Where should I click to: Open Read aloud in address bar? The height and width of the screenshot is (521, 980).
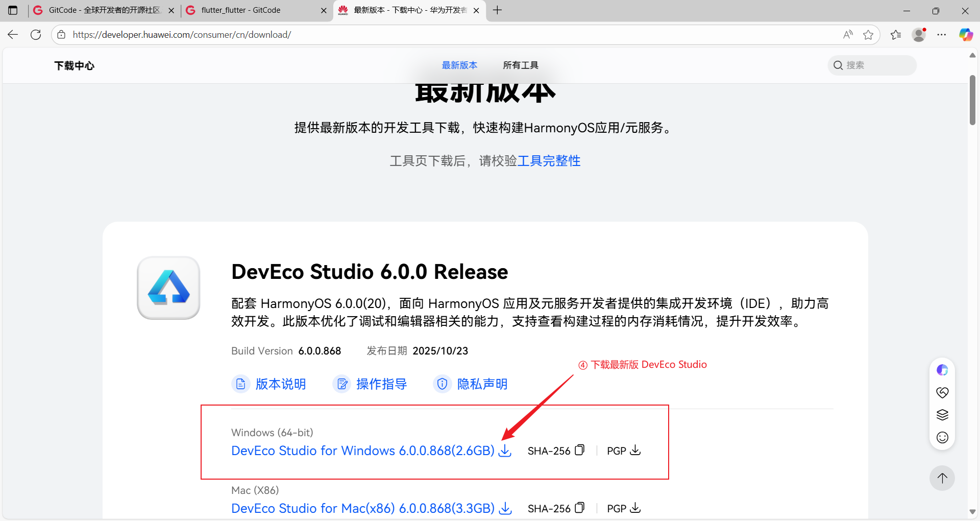coord(848,35)
